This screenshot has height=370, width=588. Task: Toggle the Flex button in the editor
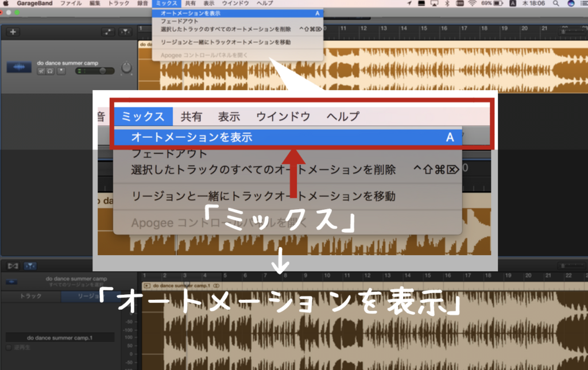click(x=13, y=266)
